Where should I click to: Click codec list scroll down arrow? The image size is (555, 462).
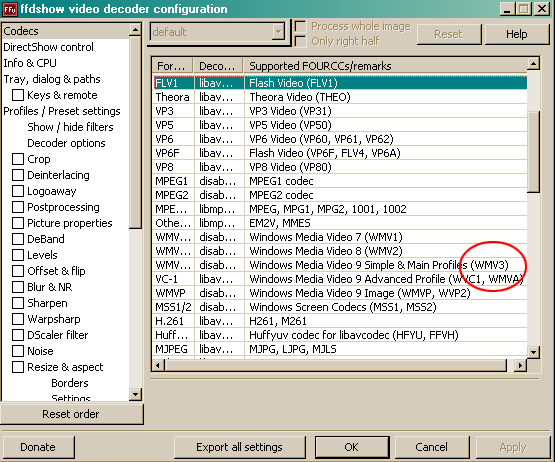coord(533,352)
